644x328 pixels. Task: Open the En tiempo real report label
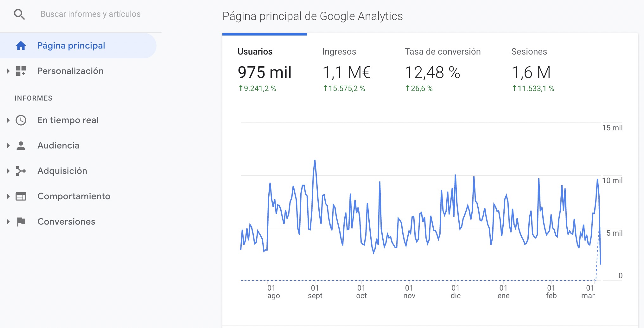coord(68,120)
